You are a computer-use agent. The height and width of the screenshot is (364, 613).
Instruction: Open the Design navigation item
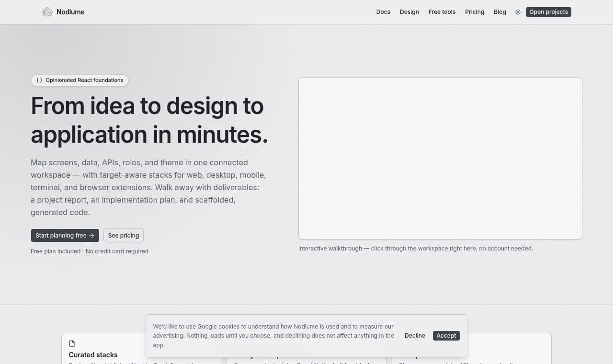point(409,12)
